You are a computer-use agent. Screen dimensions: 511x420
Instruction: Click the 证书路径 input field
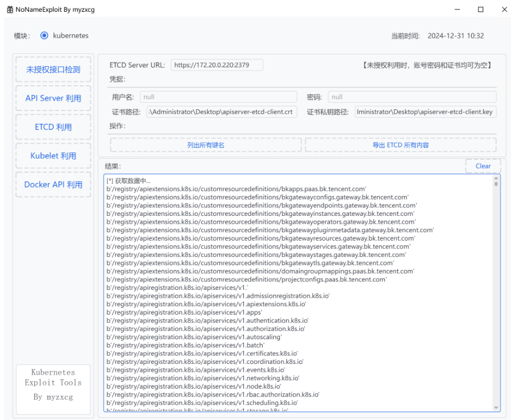click(x=222, y=112)
